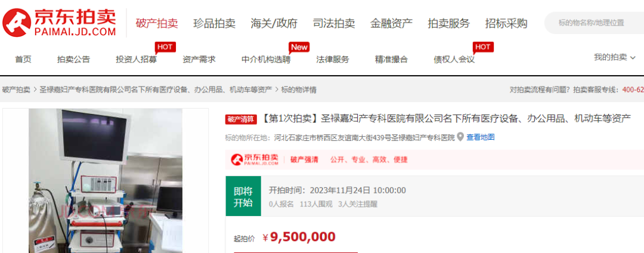The width and height of the screenshot is (644, 253).
Task: Click the map pin icon beside 查看地图
Action: 460,137
